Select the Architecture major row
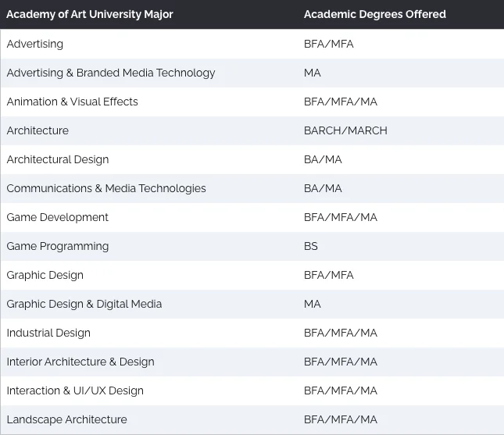This screenshot has height=435, width=504. tap(38, 130)
